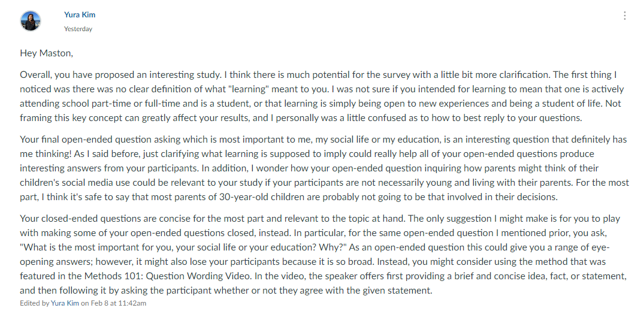Click the words "Edited by" in the footer
The image size is (644, 314).
coord(35,303)
